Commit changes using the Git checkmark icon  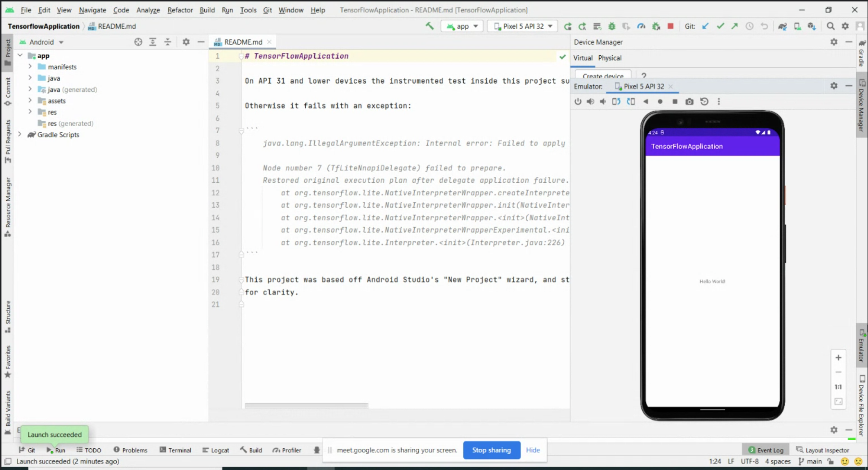coord(720,26)
